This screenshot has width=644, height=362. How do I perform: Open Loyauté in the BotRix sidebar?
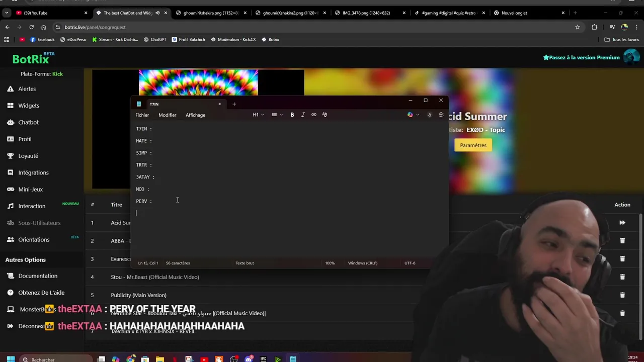coord(28,156)
